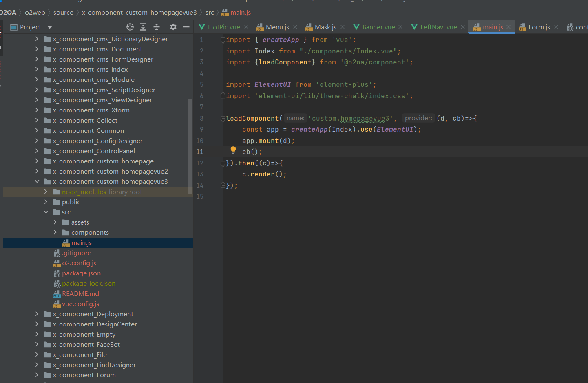Screen dimensions: 588x383
Task: Open Project panel settings gear
Action: [173, 27]
